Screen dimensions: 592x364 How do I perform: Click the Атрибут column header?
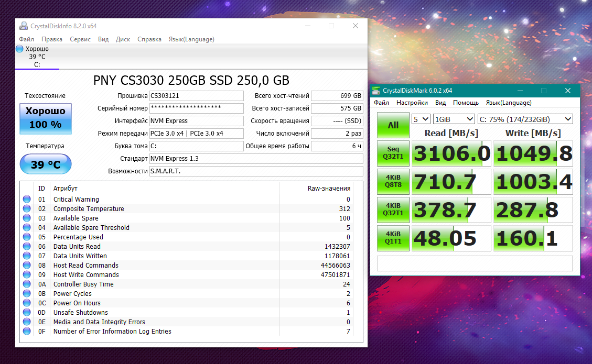point(66,188)
